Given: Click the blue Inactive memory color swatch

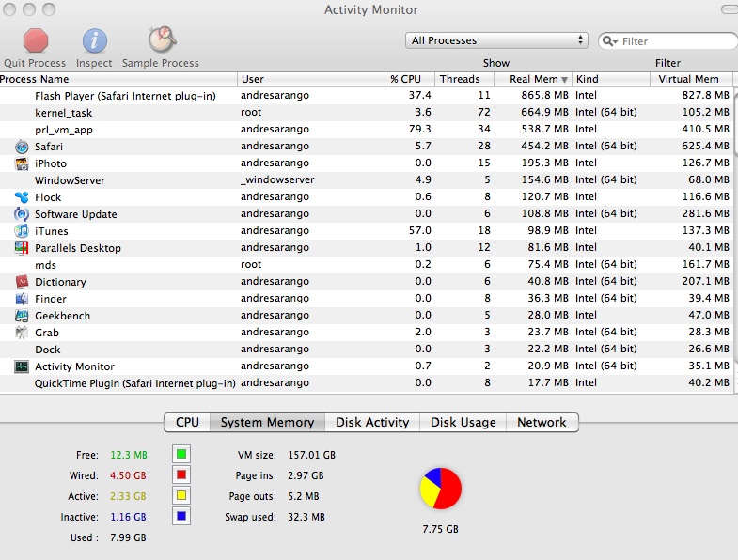Looking at the screenshot, I should point(181,516).
